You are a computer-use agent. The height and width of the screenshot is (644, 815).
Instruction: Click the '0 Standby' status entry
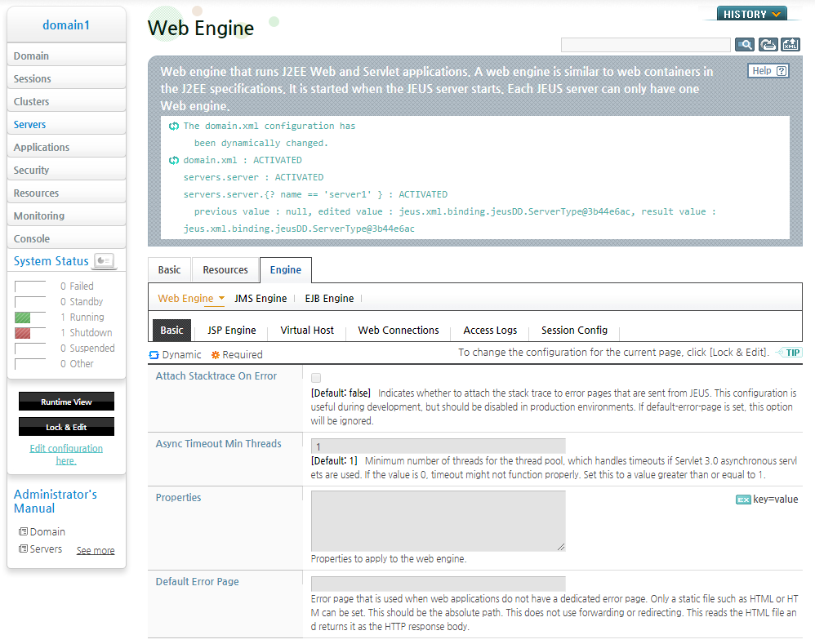82,302
